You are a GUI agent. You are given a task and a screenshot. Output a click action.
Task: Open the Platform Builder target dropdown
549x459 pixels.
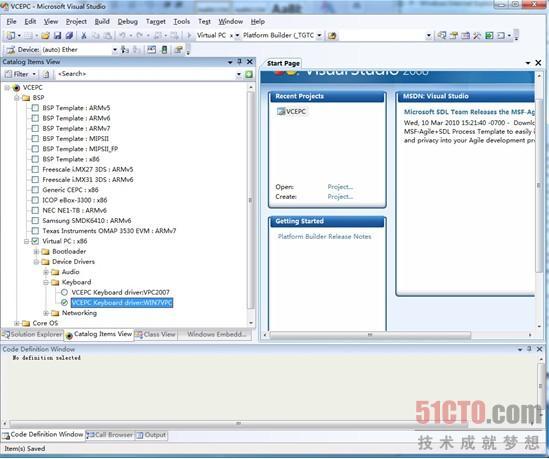point(319,35)
